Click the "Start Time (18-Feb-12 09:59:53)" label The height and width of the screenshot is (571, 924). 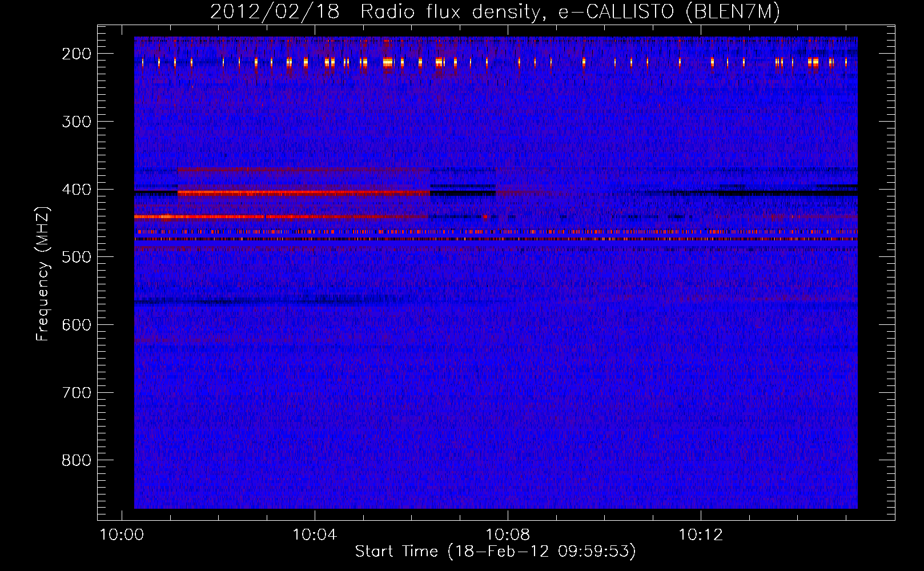pyautogui.click(x=495, y=552)
